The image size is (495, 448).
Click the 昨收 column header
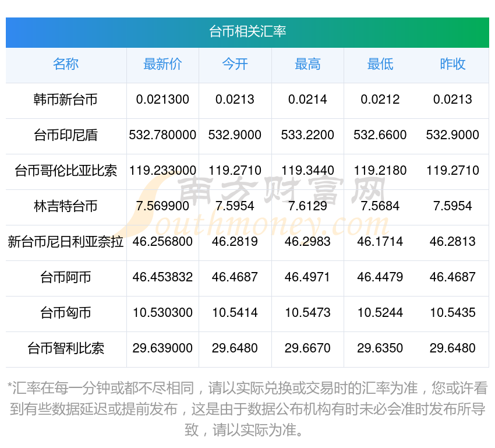452,65
